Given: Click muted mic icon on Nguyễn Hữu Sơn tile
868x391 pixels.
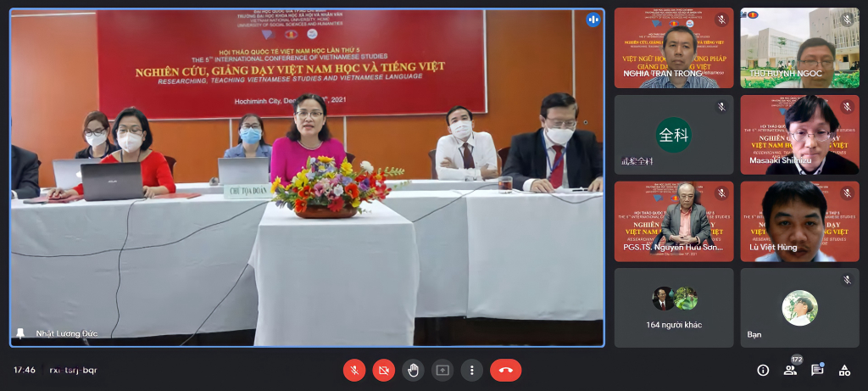Looking at the screenshot, I should [721, 193].
